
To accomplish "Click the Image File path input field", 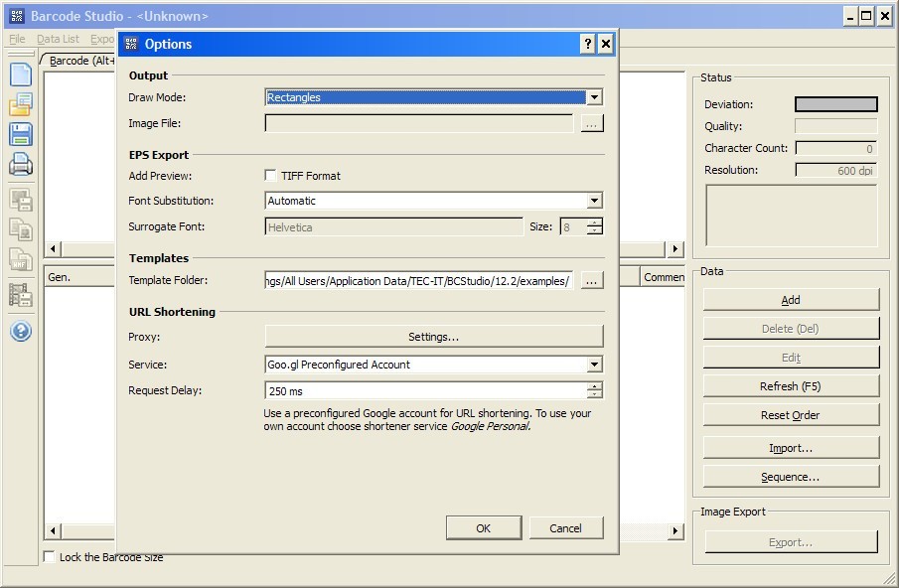I will 417,122.
